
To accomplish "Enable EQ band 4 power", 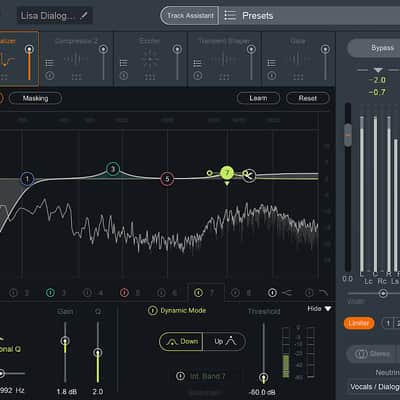I will 87,293.
